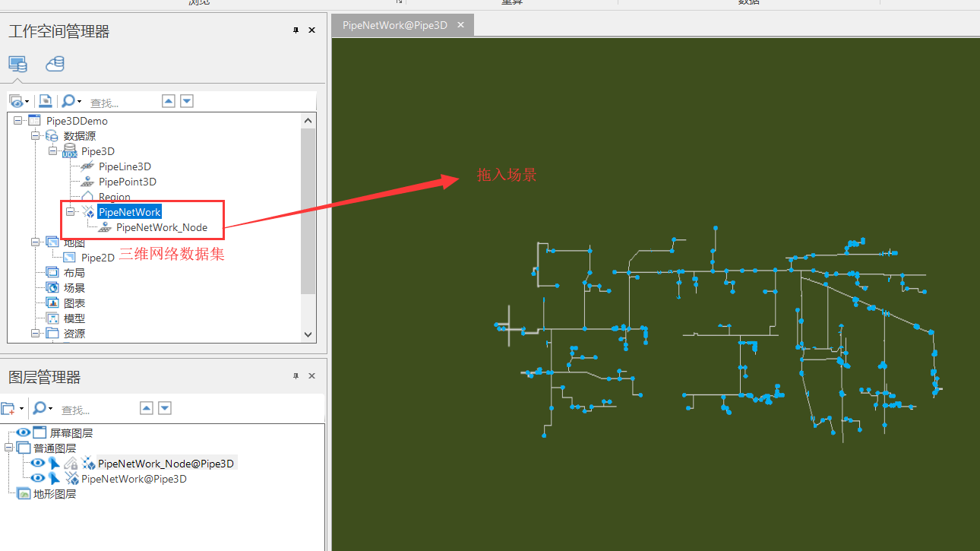
Task: Jump to previous match in layer manager
Action: point(147,408)
